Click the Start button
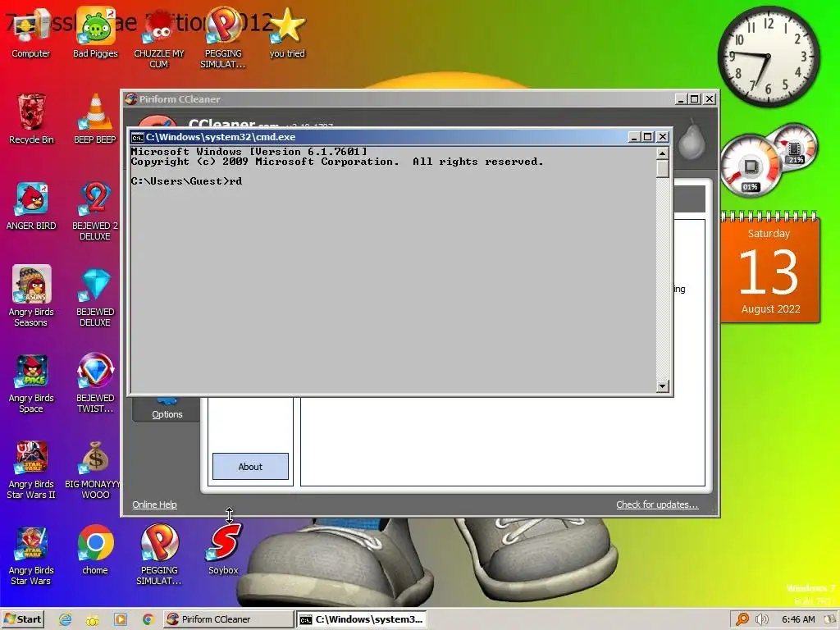The width and height of the screenshot is (840, 630). pyautogui.click(x=22, y=619)
